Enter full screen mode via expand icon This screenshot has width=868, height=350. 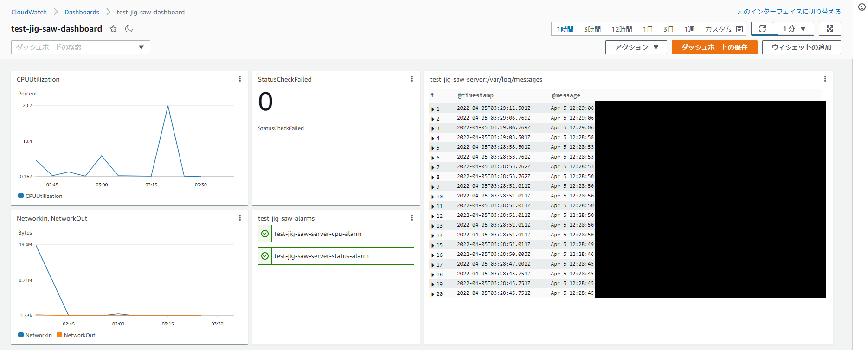click(830, 29)
